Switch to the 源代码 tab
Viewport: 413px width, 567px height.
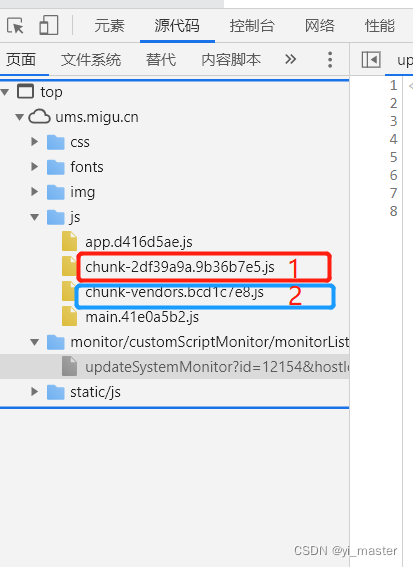[177, 26]
